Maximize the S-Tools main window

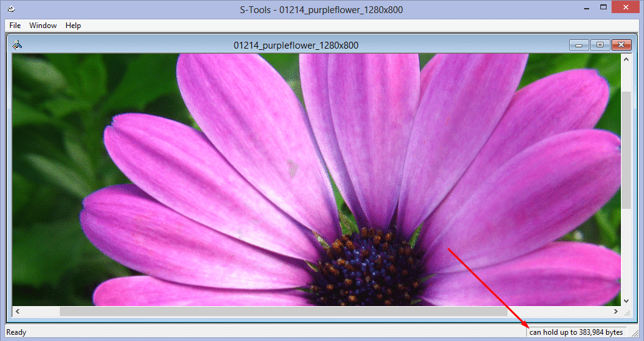tap(603, 7)
